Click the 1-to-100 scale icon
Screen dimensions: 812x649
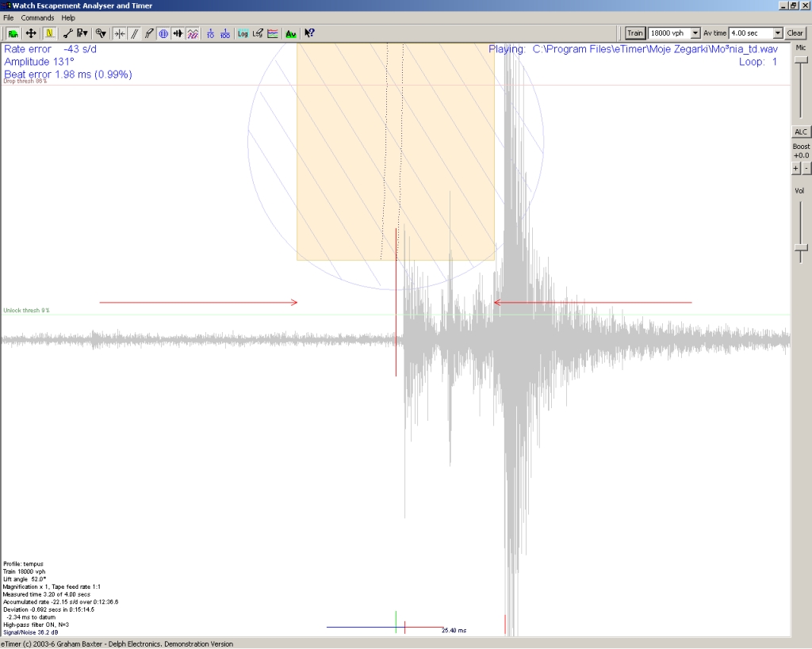coord(225,33)
